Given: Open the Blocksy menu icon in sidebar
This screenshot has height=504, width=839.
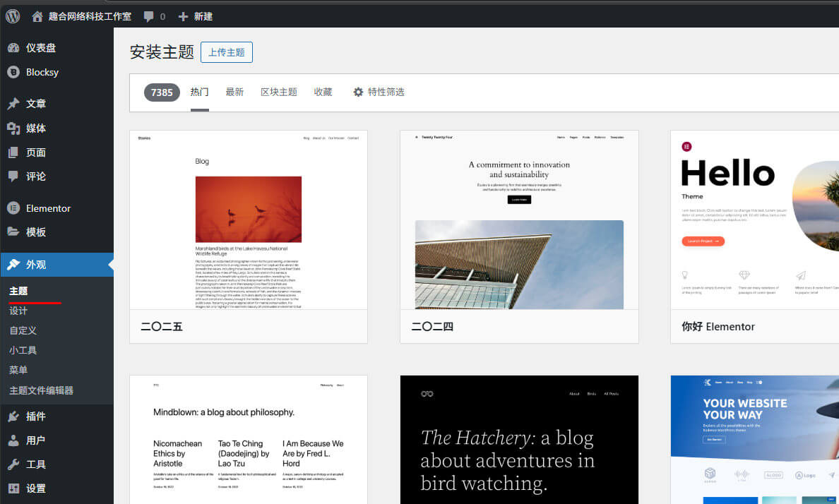Looking at the screenshot, I should [13, 72].
